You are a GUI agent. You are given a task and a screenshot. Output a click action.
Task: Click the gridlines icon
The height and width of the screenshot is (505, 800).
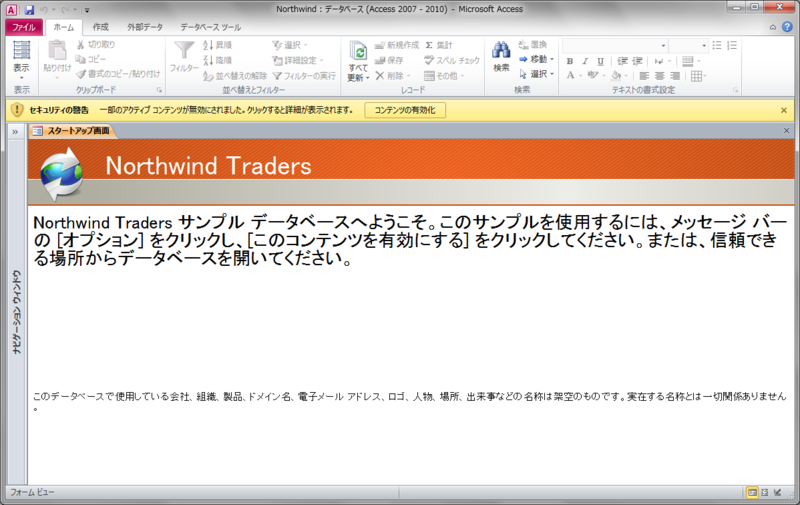pyautogui.click(x=696, y=76)
